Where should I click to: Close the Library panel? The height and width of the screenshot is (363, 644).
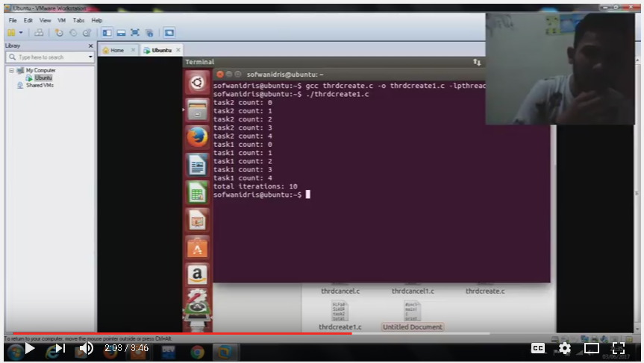coord(91,45)
